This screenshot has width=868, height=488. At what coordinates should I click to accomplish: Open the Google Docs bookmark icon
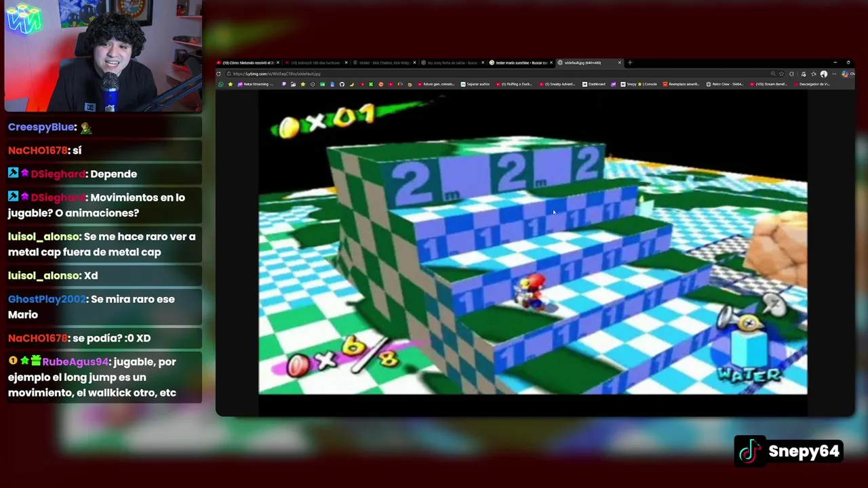[332, 84]
